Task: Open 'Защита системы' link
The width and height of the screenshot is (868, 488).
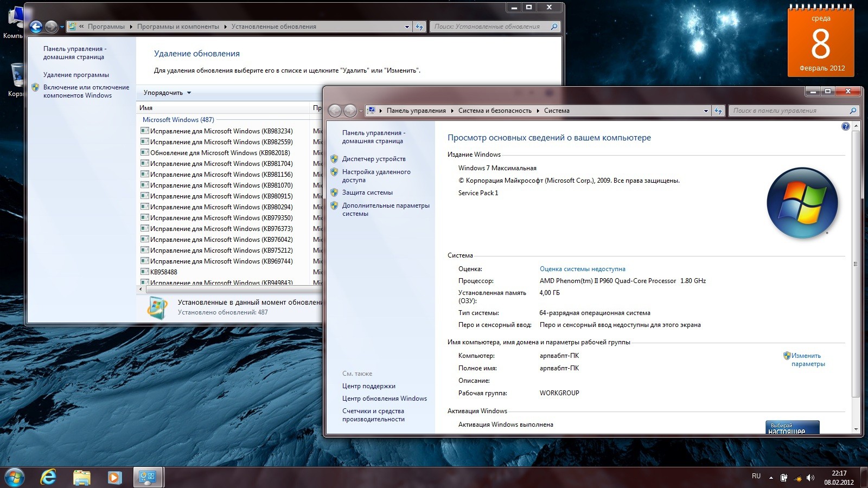Action: point(367,192)
